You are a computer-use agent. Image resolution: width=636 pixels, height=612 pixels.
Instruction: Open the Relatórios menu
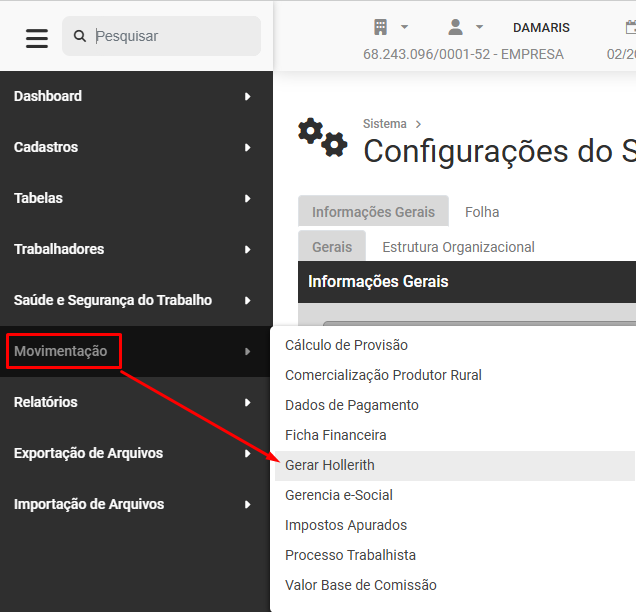click(46, 402)
